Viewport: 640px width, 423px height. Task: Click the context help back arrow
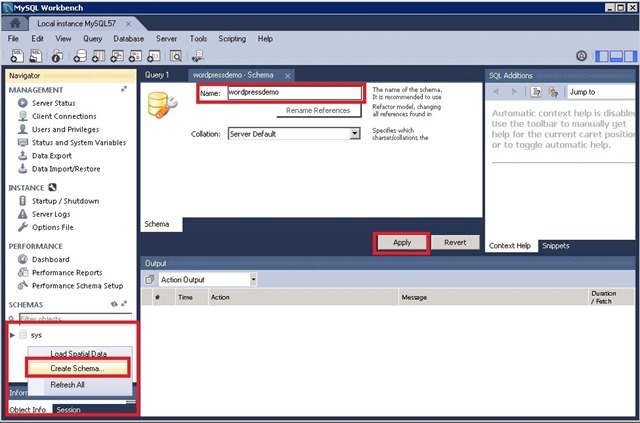(x=496, y=91)
